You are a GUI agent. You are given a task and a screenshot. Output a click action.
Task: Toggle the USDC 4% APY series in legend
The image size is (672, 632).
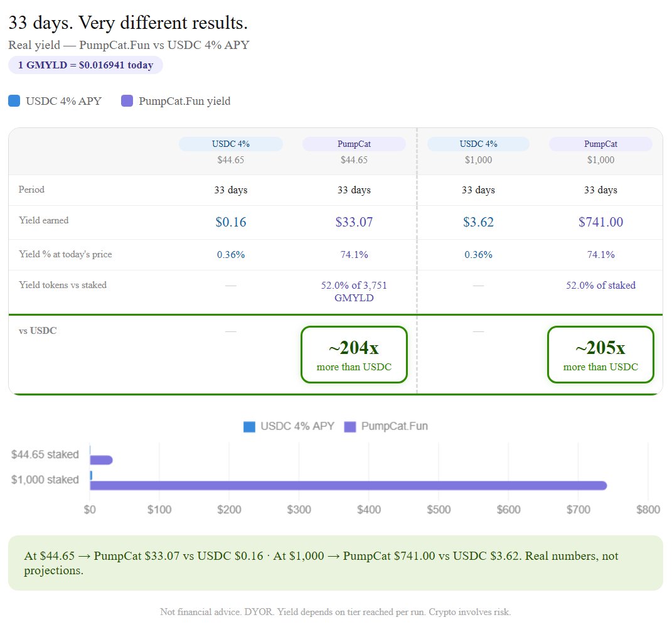point(56,100)
